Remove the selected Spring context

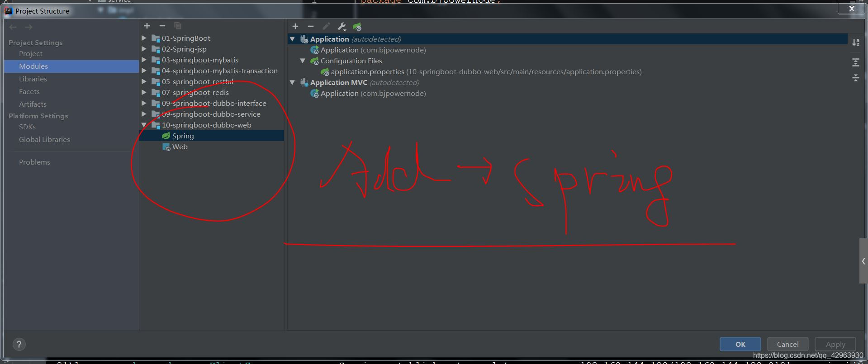pyautogui.click(x=311, y=26)
